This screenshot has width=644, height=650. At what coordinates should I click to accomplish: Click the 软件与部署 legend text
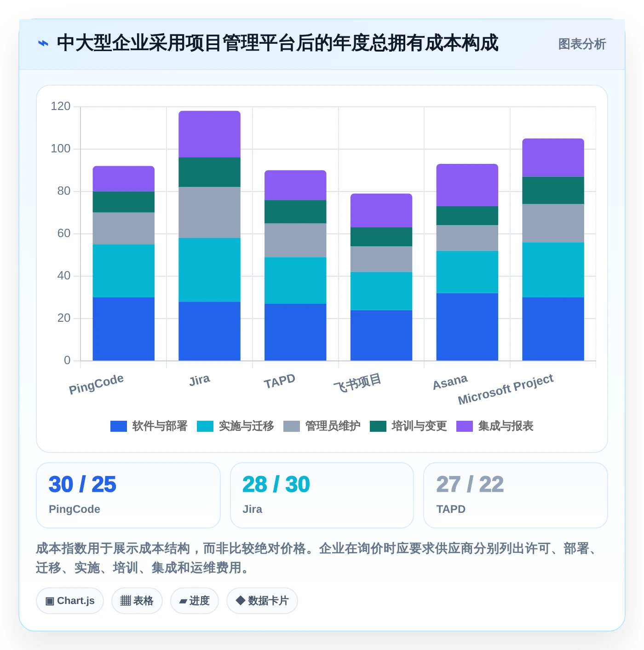click(x=160, y=426)
